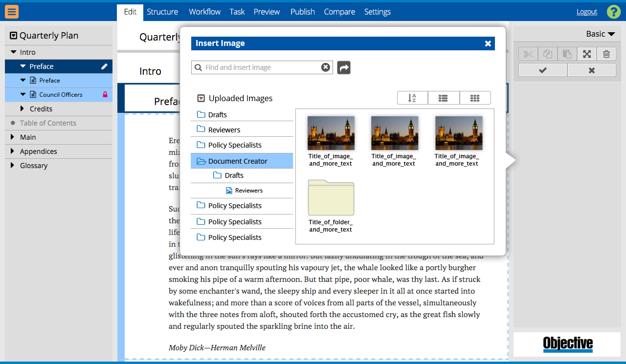Image resolution: width=626 pixels, height=364 pixels.
Task: Open the orange hamburger menu
Action: click(x=12, y=11)
